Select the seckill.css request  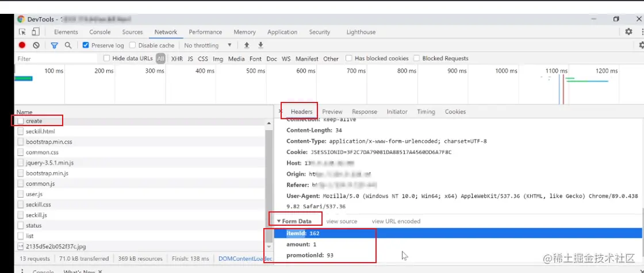coord(141,204)
